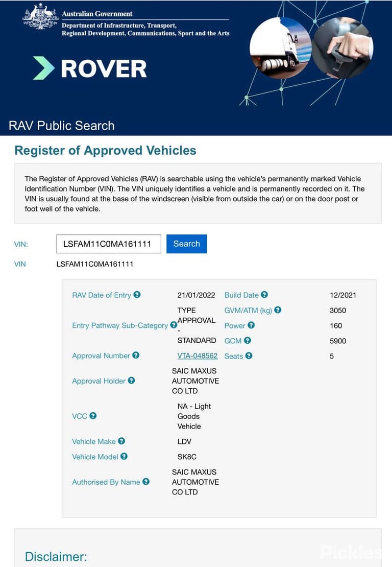
Task: Click the RAV Date of Entry label
Action: click(102, 295)
